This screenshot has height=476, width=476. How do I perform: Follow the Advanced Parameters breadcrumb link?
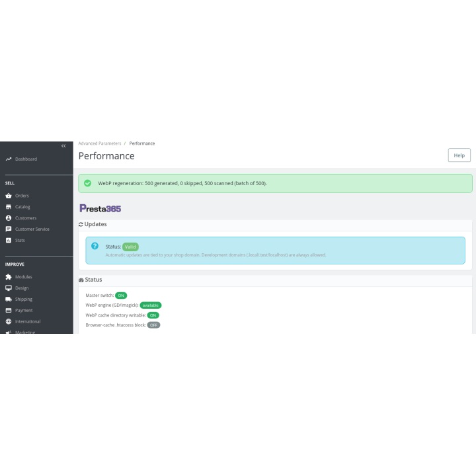(100, 143)
